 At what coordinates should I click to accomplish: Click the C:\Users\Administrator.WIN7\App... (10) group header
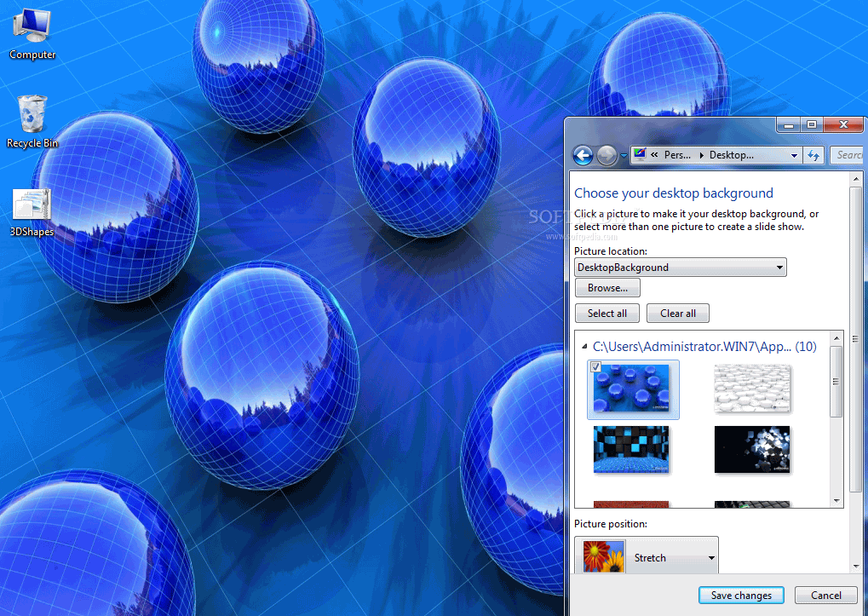(704, 347)
